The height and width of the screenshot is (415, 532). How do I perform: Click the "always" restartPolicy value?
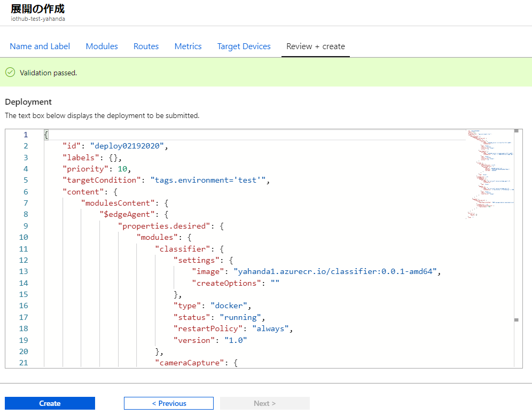coord(270,328)
